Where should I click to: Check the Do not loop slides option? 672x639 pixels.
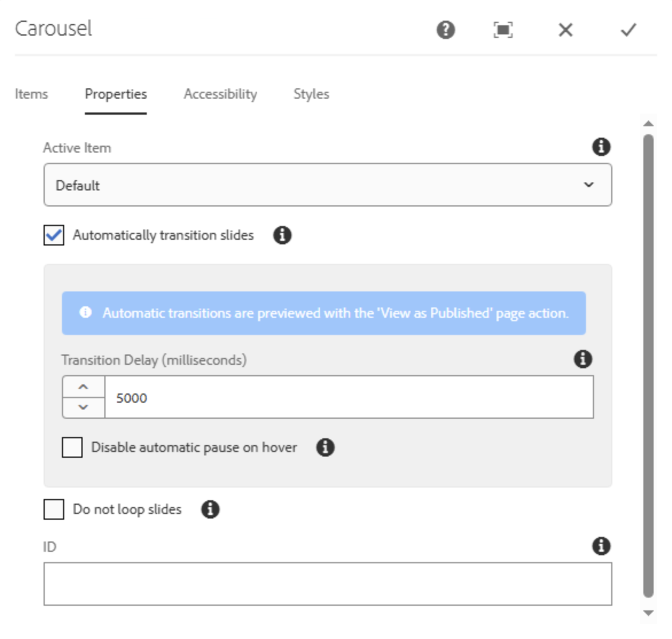coord(53,508)
